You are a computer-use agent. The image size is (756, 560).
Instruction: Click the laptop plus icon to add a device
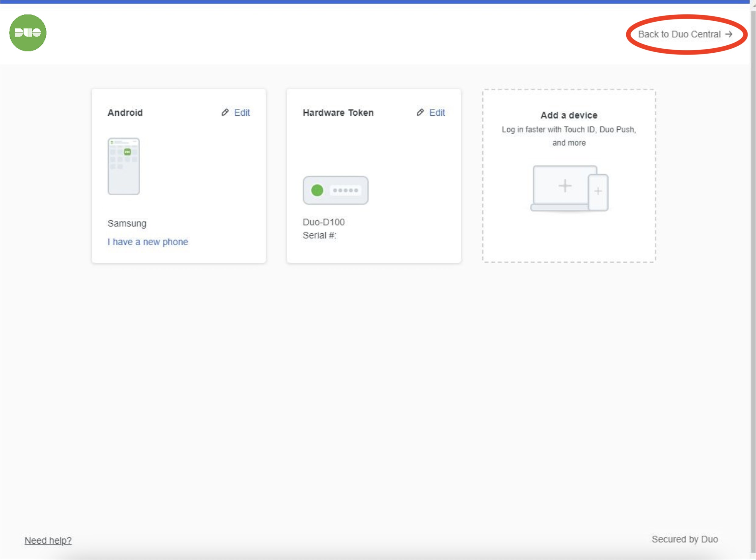click(x=565, y=186)
